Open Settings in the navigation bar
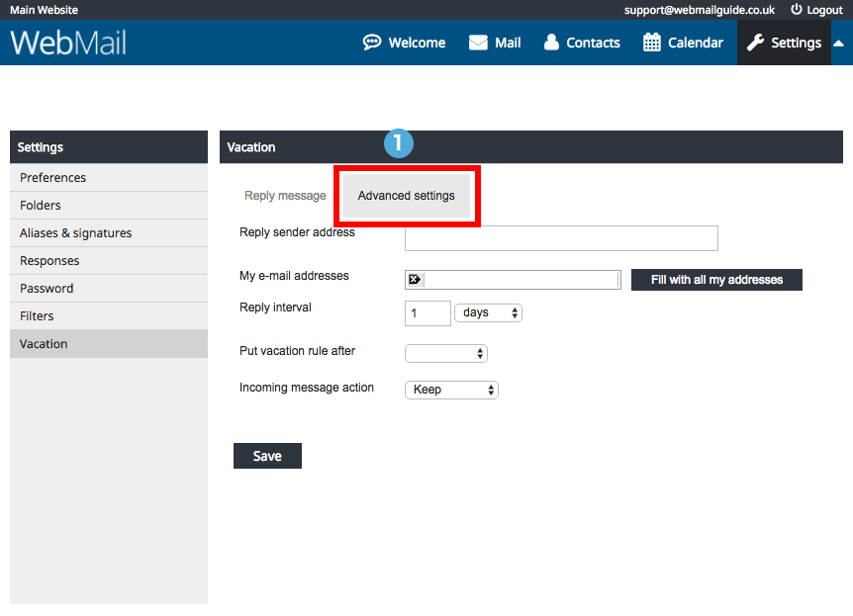853x616 pixels. pos(784,43)
